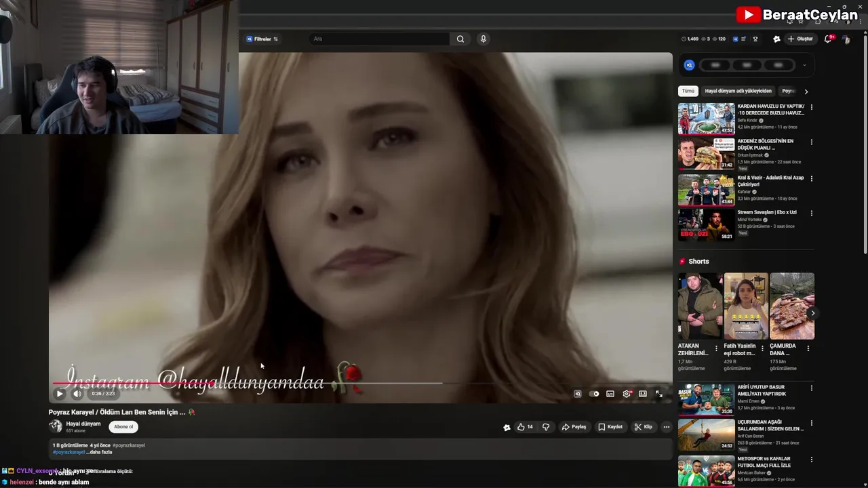This screenshot has width=868, height=488.
Task: Open UÇURUMDAN AŞAĞI SALLANDIM video thumbnail
Action: pos(706,434)
